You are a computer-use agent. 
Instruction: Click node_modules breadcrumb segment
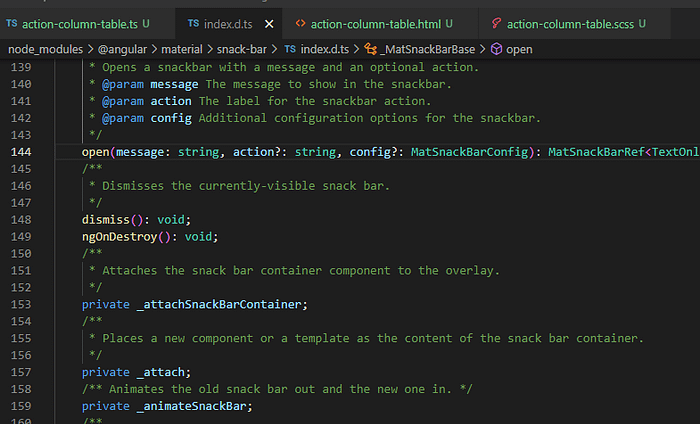point(46,49)
